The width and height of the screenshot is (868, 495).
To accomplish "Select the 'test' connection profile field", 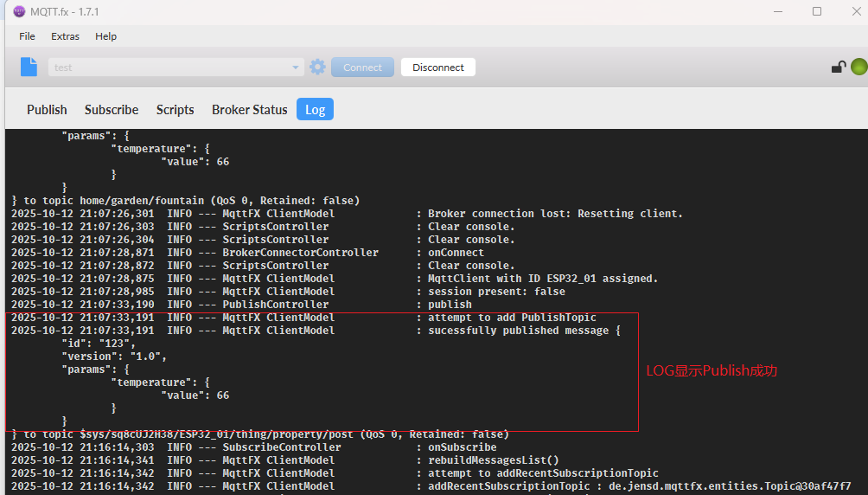I will pyautogui.click(x=176, y=67).
